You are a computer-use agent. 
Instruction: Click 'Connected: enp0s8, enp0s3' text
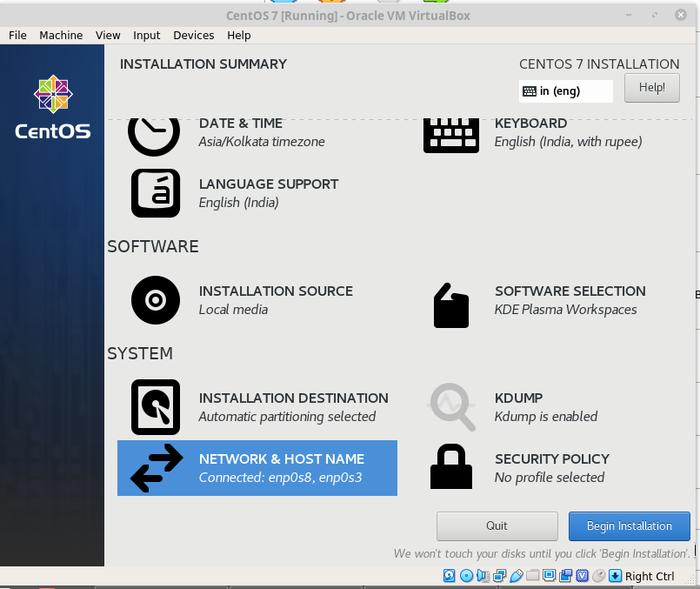280,478
